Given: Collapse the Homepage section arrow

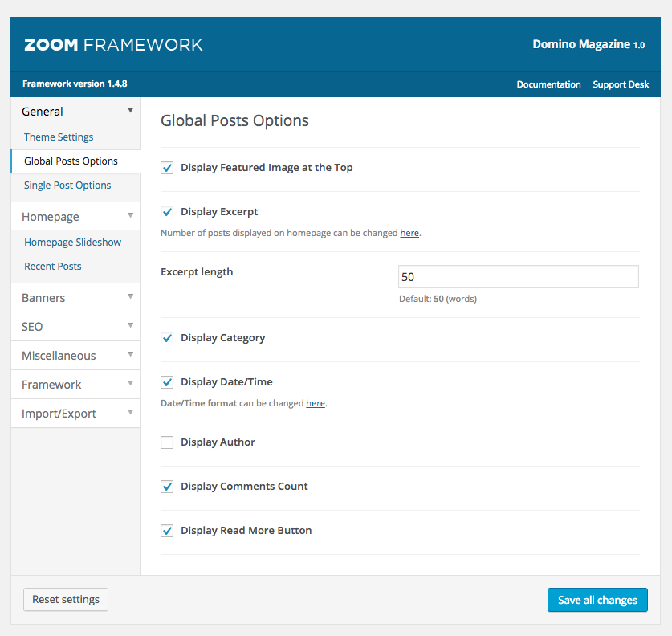Looking at the screenshot, I should click(130, 216).
